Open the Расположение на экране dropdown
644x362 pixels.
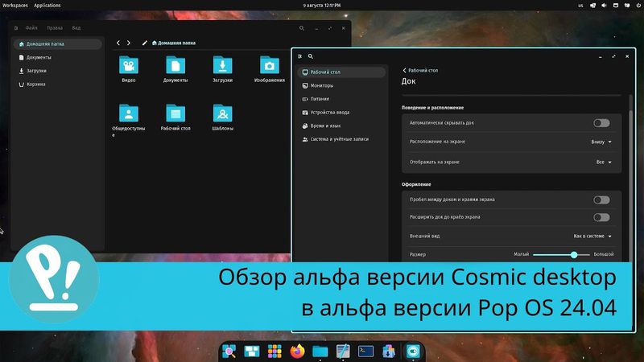pyautogui.click(x=601, y=142)
